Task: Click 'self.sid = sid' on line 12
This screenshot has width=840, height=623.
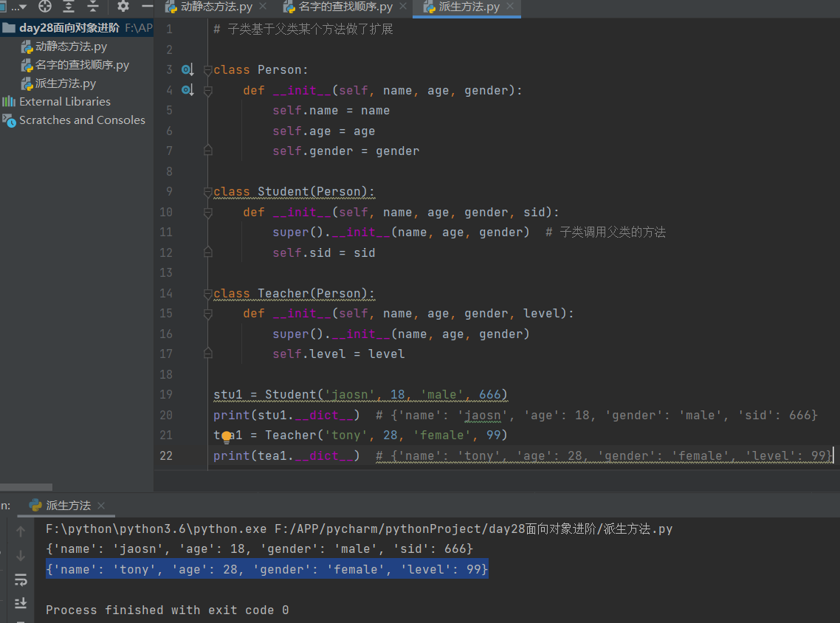Action: 323,253
